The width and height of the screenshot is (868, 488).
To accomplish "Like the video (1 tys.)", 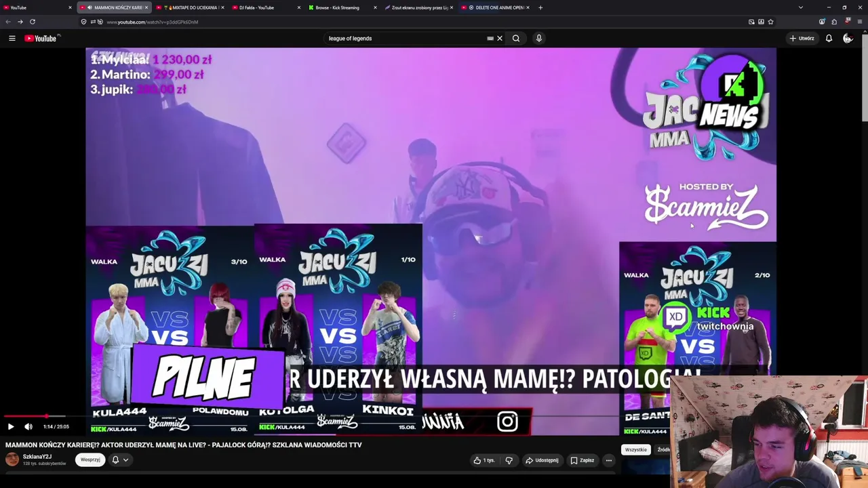I will coord(485,460).
